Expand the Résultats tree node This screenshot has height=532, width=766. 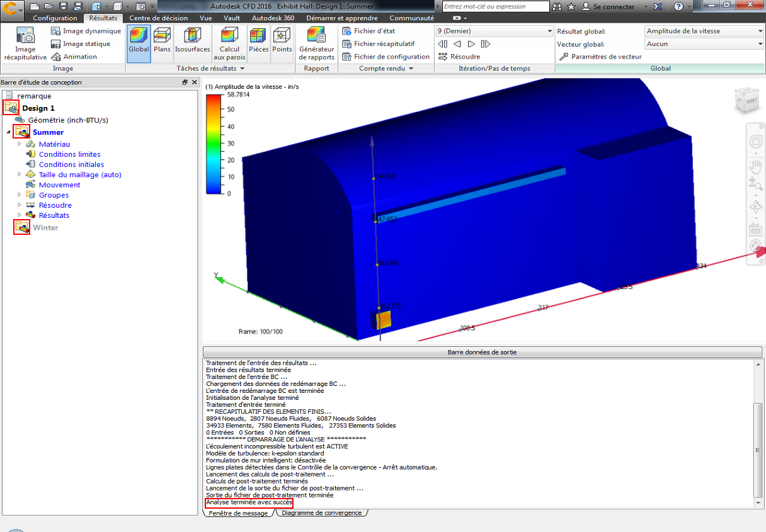click(20, 215)
